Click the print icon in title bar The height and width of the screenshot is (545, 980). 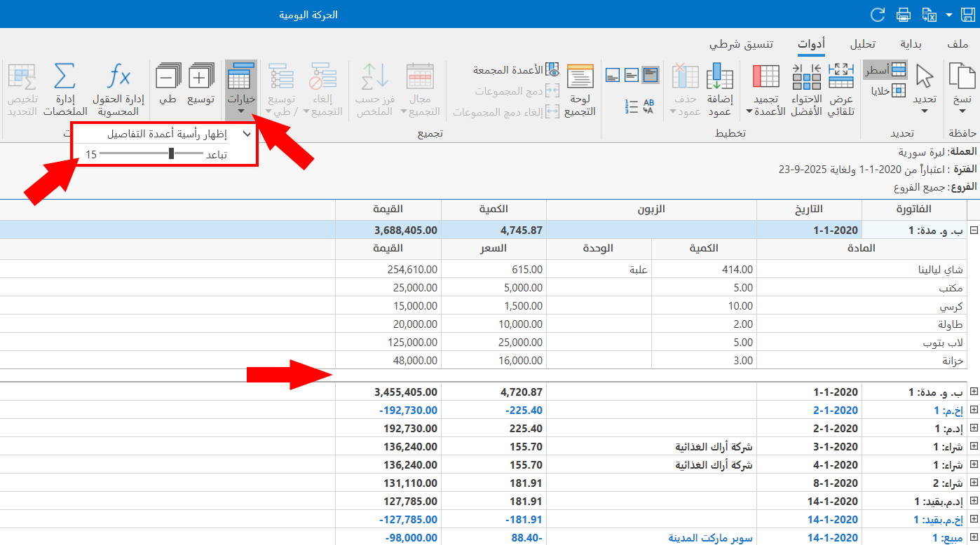click(904, 15)
